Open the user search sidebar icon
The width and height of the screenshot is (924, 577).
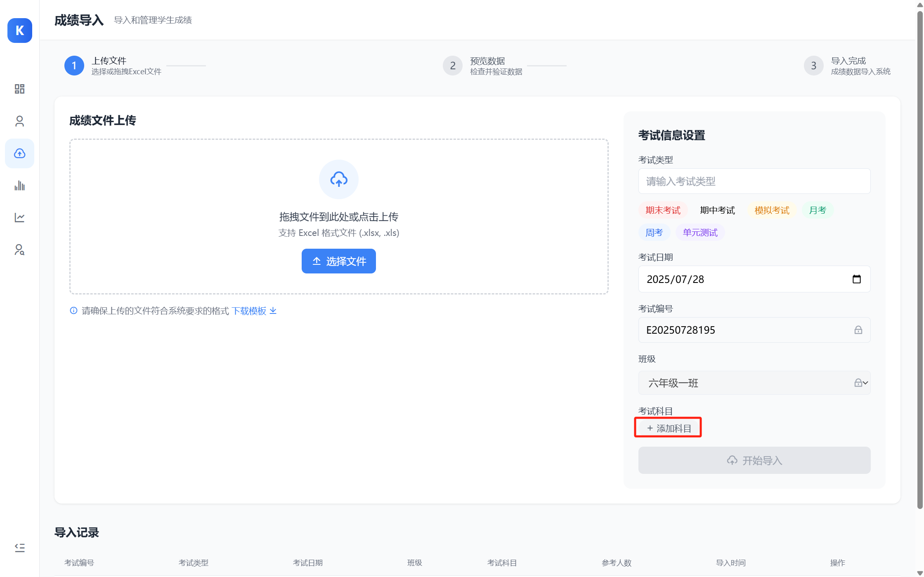[19, 250]
